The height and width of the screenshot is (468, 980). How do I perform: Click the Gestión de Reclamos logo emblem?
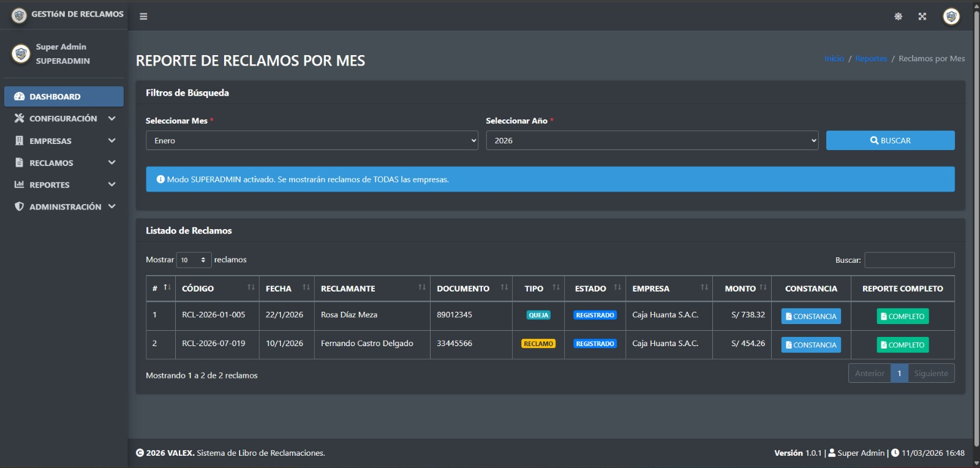pyautogui.click(x=19, y=15)
